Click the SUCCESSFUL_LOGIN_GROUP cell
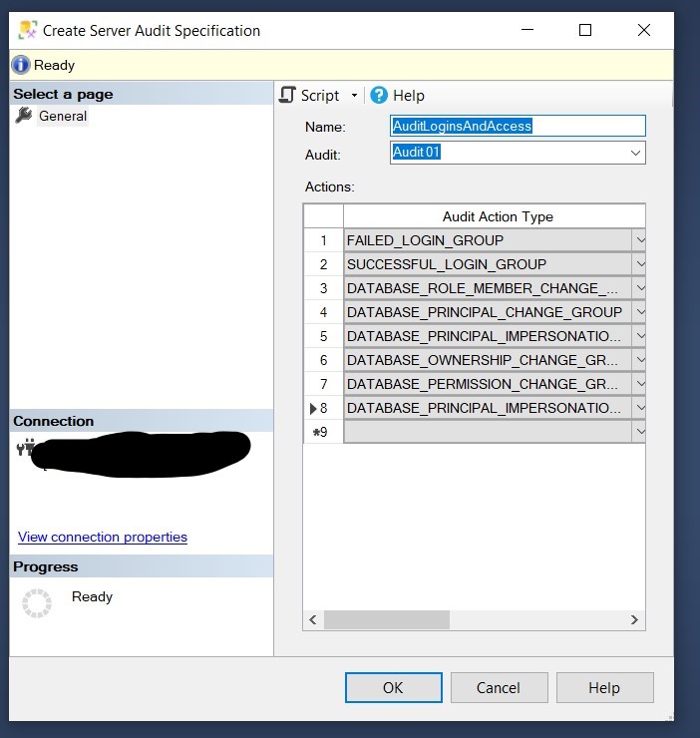Screen dimensions: 700x738 coord(488,264)
